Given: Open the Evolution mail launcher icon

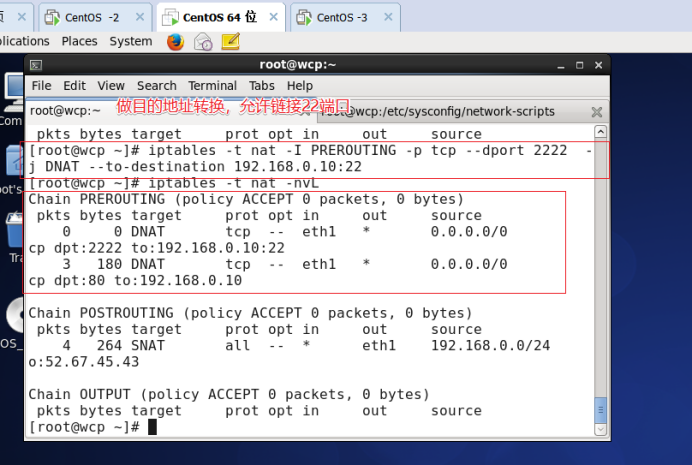Looking at the screenshot, I should click(203, 42).
